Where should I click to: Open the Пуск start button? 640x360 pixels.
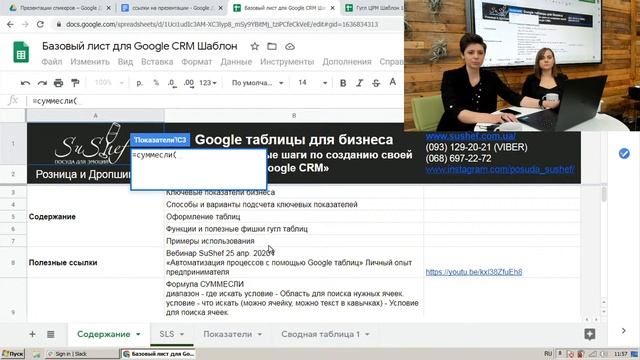13,353
